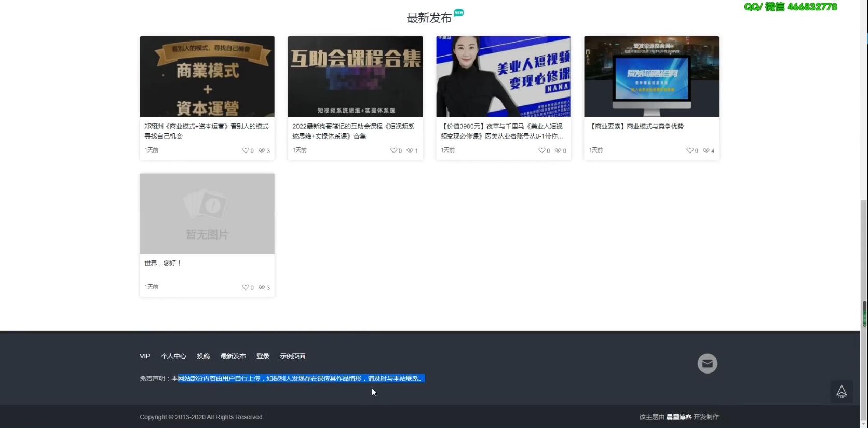Visit the 晨星博客 theme author link
Image resolution: width=868 pixels, height=428 pixels.
pos(679,417)
